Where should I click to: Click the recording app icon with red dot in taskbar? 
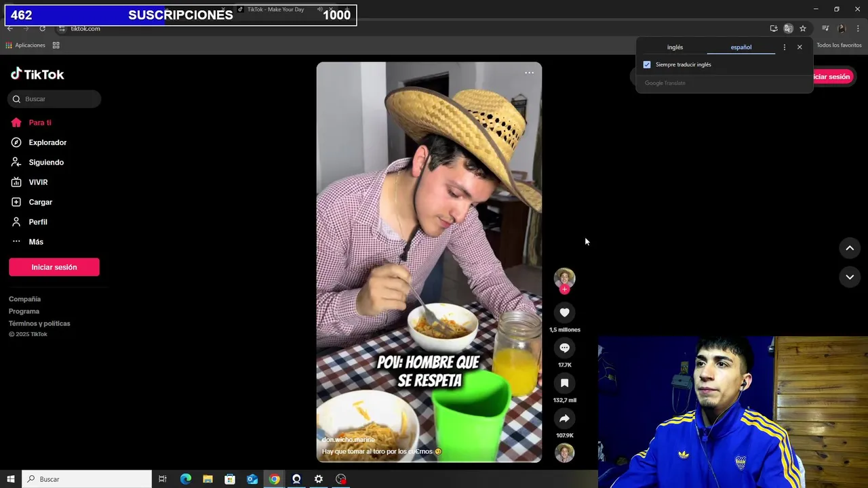[x=341, y=479]
